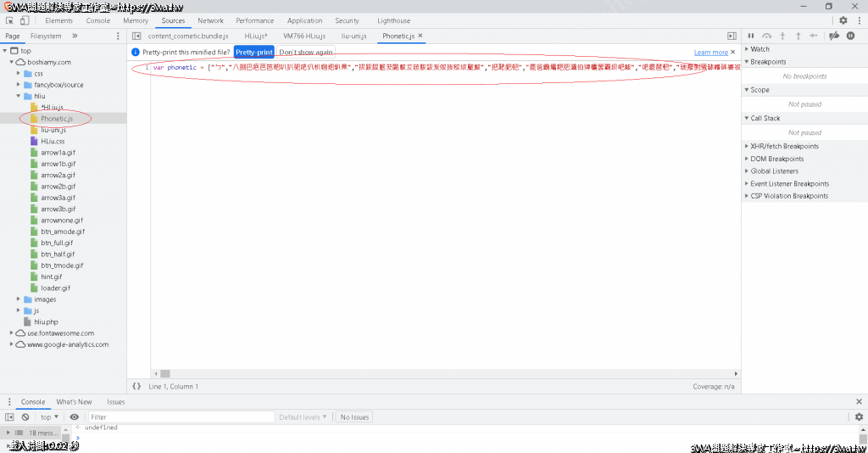Click the clear console icon
The height and width of the screenshot is (453, 868).
click(25, 417)
